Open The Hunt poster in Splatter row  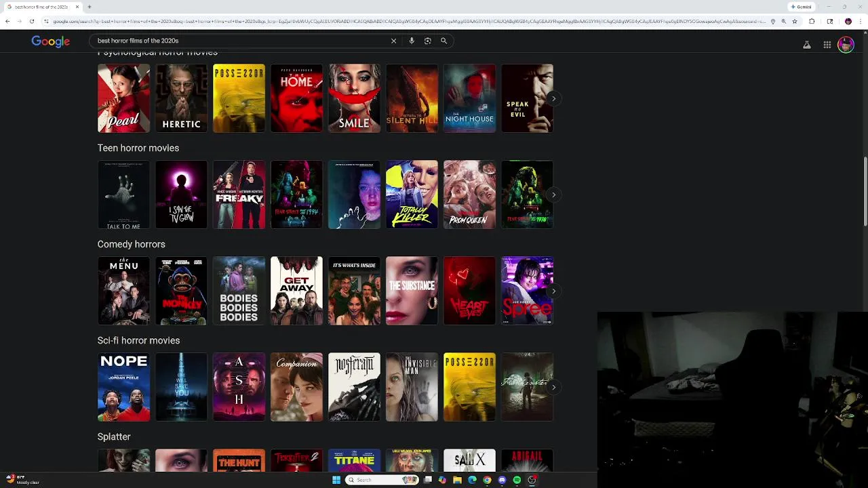(x=239, y=461)
